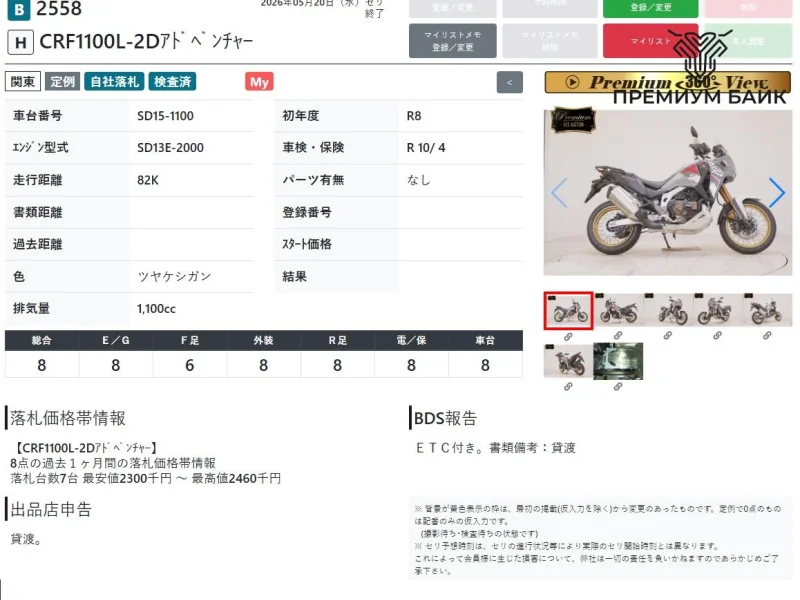Select the first thumbnail with red border
The width and height of the screenshot is (800, 600).
(568, 311)
